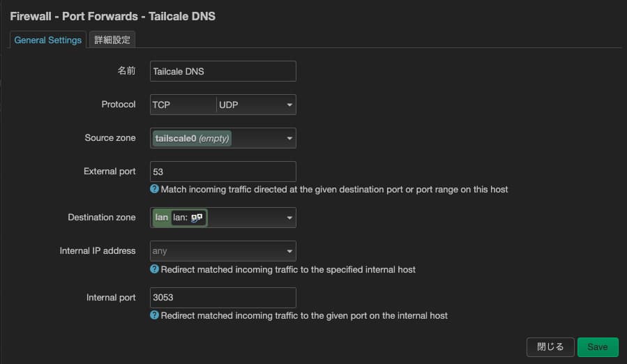Open the Internal IP address dropdown arrow
627x364 pixels.
pyautogui.click(x=289, y=252)
